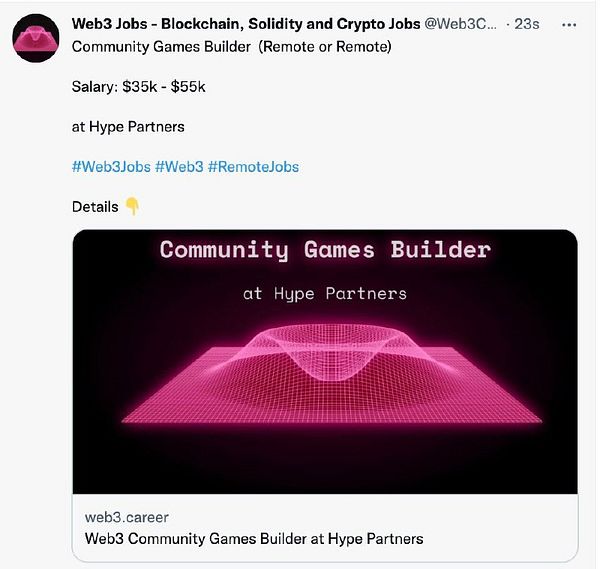Visit the web3.career domain link
This screenshot has width=600, height=569.
pyautogui.click(x=127, y=517)
